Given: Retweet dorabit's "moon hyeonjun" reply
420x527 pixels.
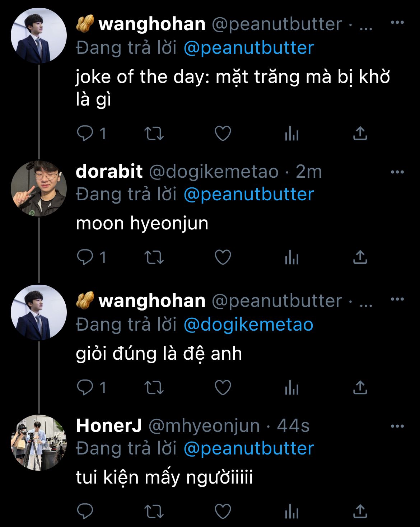Looking at the screenshot, I should (154, 258).
